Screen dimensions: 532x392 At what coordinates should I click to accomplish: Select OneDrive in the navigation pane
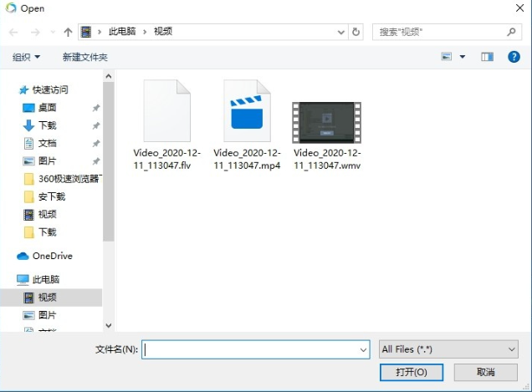pyautogui.click(x=45, y=256)
